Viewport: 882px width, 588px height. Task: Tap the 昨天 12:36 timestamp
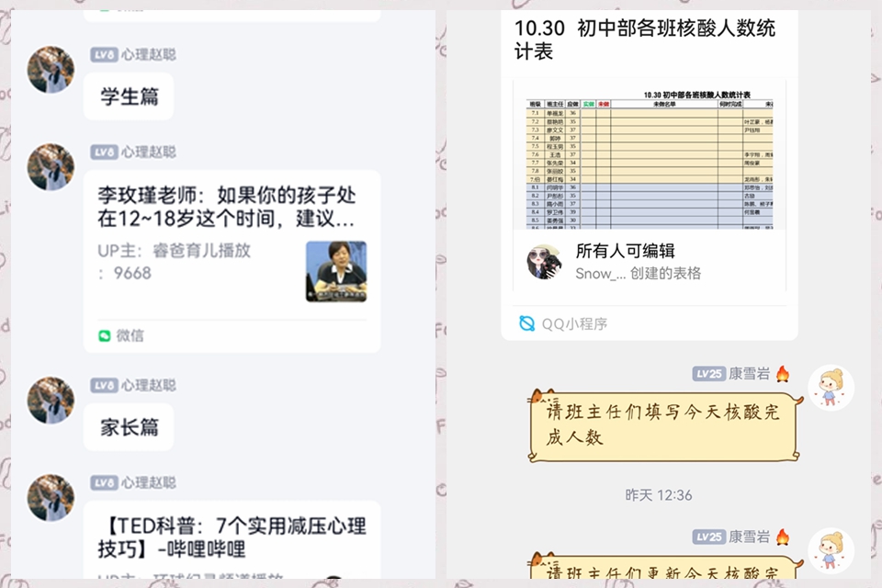659,495
